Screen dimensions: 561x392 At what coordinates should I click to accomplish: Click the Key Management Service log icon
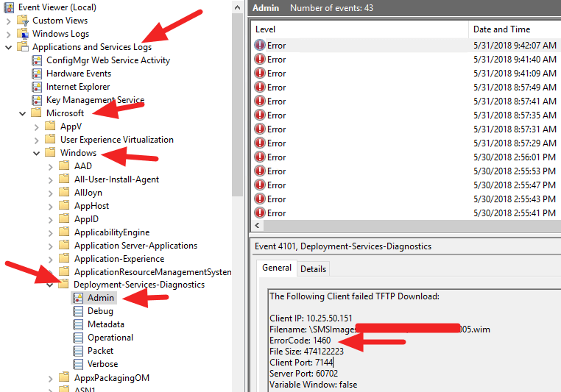pyautogui.click(x=38, y=100)
